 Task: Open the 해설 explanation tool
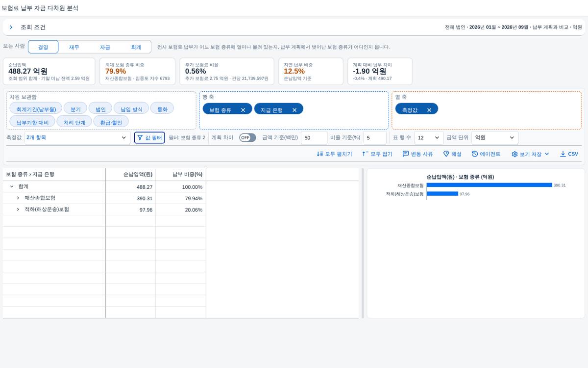(452, 154)
